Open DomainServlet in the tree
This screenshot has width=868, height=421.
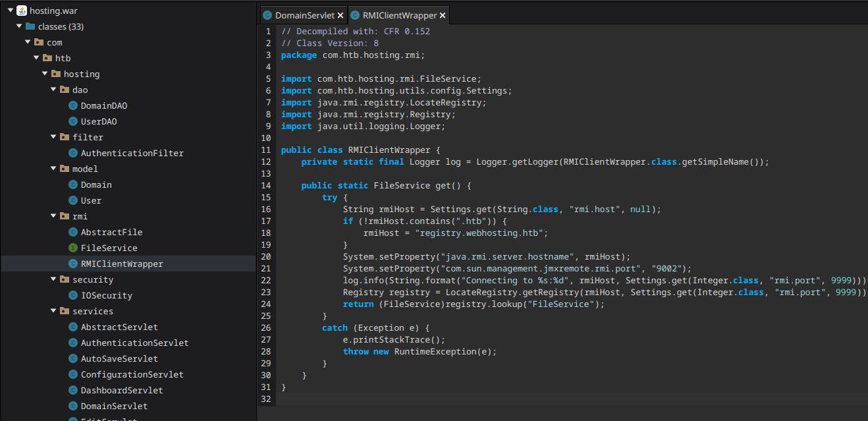click(114, 406)
